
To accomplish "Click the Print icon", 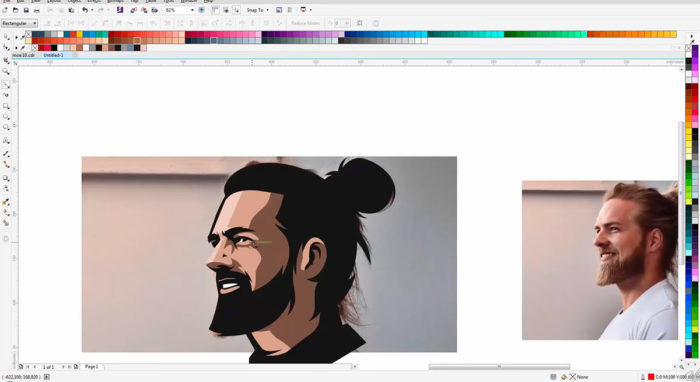I will tap(37, 10).
